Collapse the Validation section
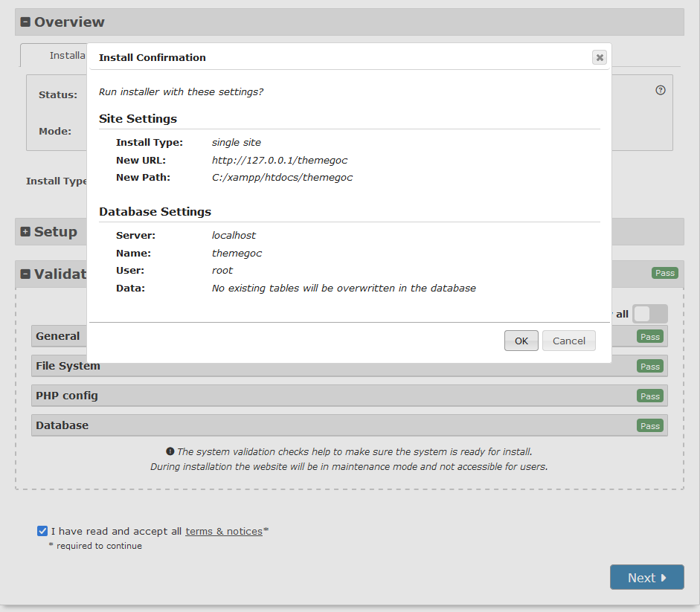The height and width of the screenshot is (612, 700). pyautogui.click(x=25, y=274)
